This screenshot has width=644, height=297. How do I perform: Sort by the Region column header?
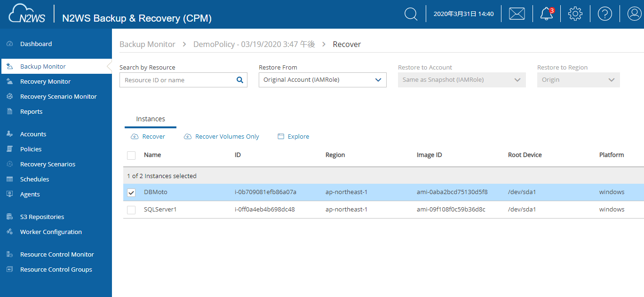(335, 155)
